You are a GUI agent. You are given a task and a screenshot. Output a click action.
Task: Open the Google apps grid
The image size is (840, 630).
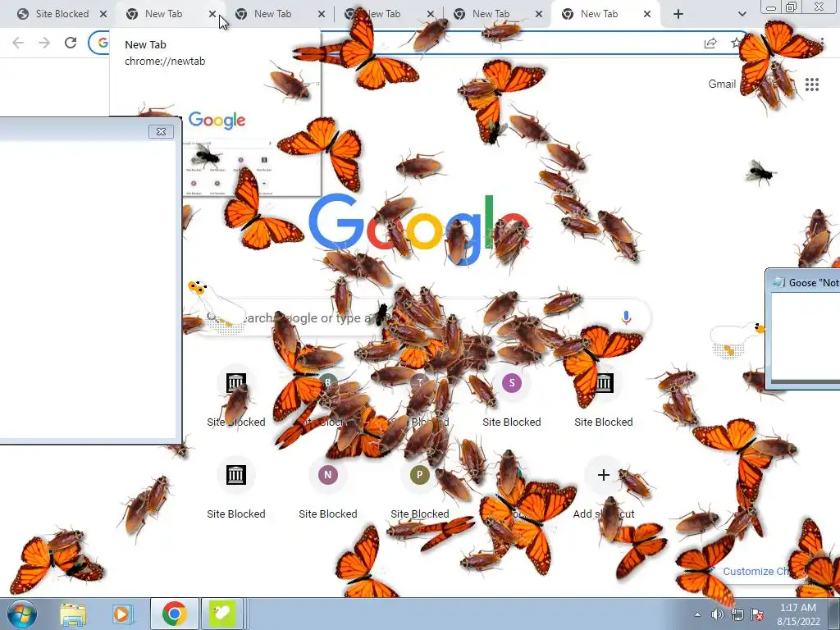[x=812, y=84]
